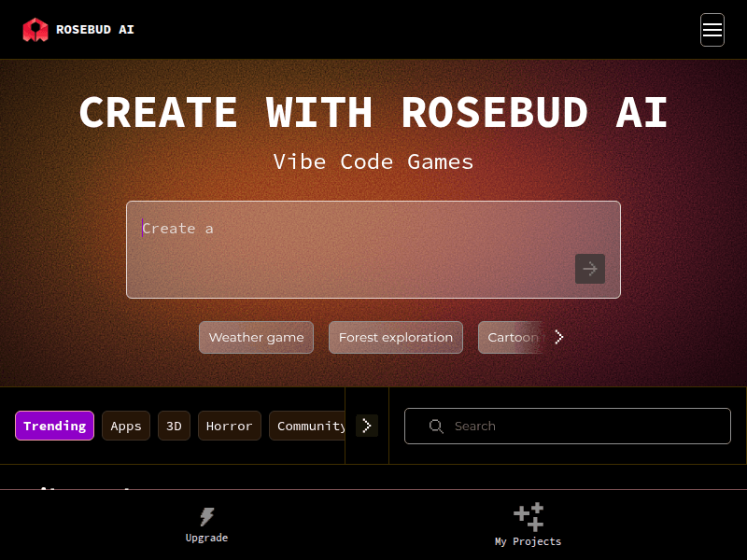Submit prompt with the arrow button
The image size is (747, 560).
tap(590, 269)
